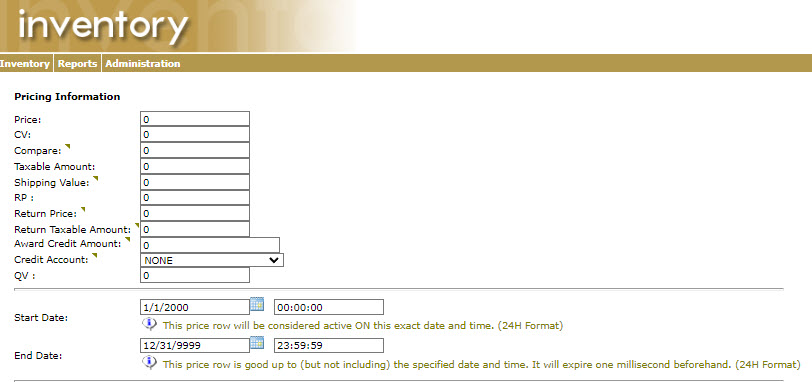The image size is (812, 382).
Task: Click the 'Return Price:' label
Action: (x=46, y=213)
